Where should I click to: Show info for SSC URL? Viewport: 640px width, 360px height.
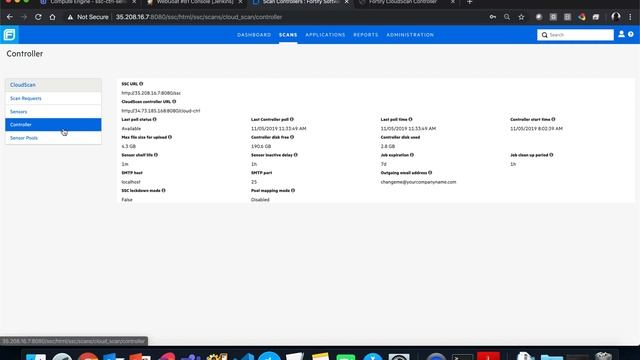tap(141, 84)
